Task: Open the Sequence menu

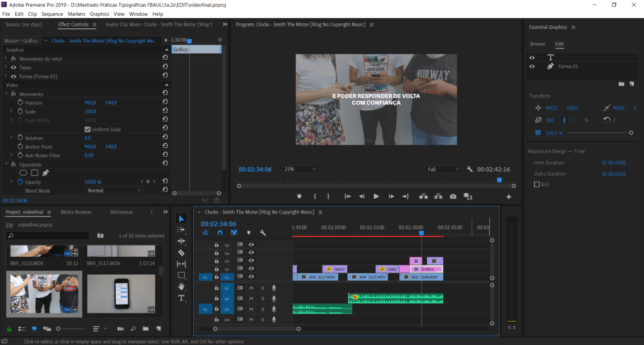Action: tap(52, 13)
